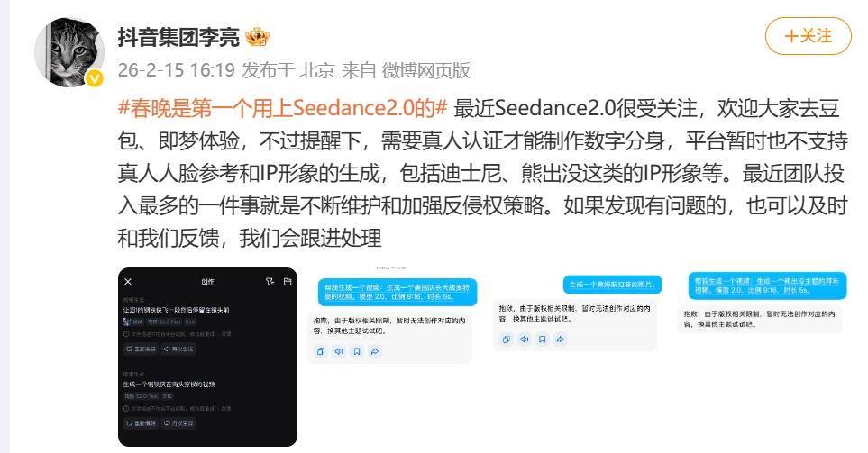Screen dimensions: 868x453
Task: Click the lower 再次生成 button in dark image
Action: point(178,423)
